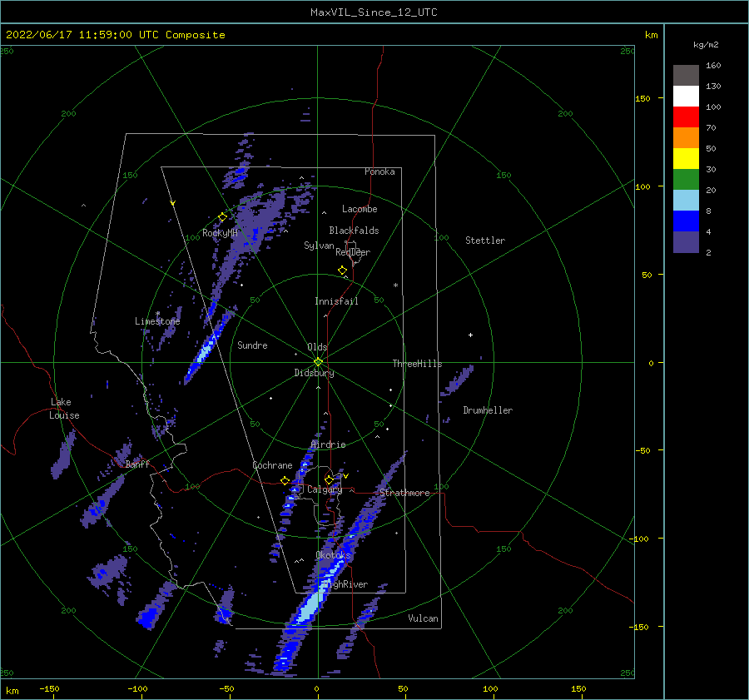Select the blue 4-8 legend swatch
The height and width of the screenshot is (700, 749).
686,221
